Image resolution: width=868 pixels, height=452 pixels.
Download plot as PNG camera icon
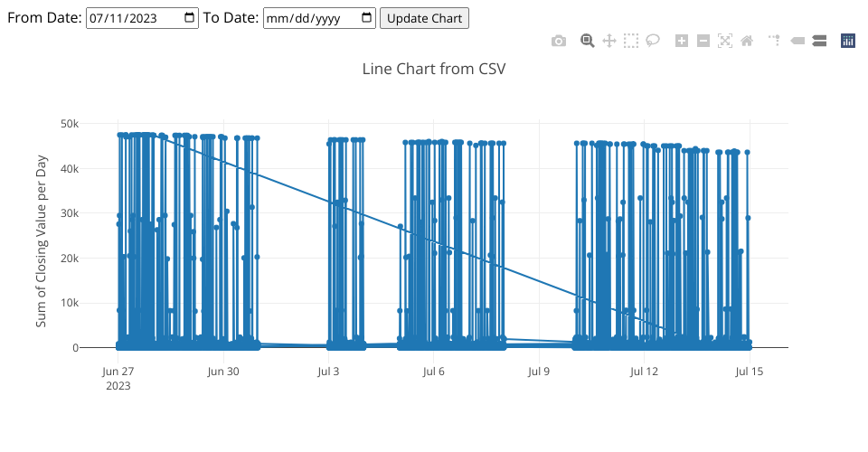point(559,41)
